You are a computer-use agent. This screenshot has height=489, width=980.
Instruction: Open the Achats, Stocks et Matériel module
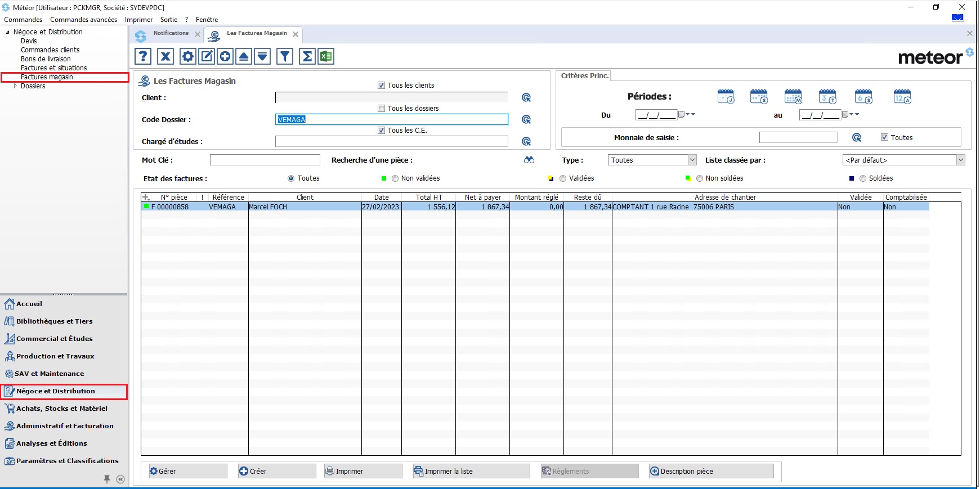(x=62, y=409)
